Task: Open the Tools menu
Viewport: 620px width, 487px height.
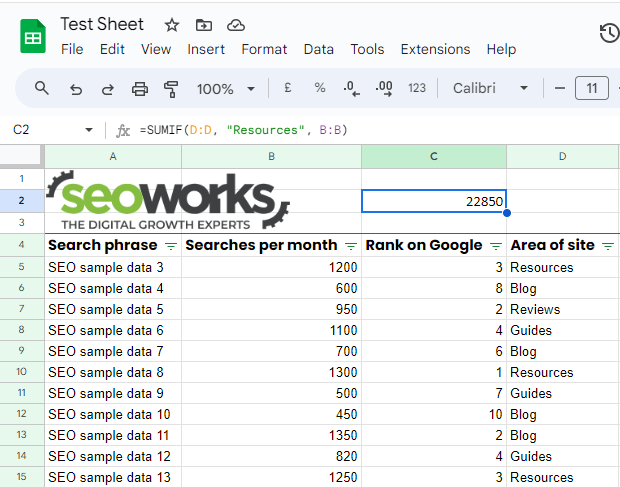Action: pyautogui.click(x=367, y=49)
